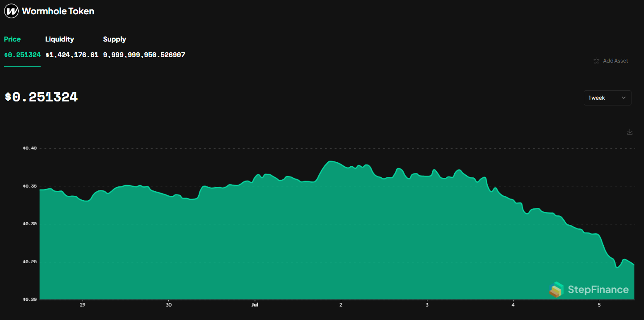Switch to the Supply tab

[x=114, y=39]
